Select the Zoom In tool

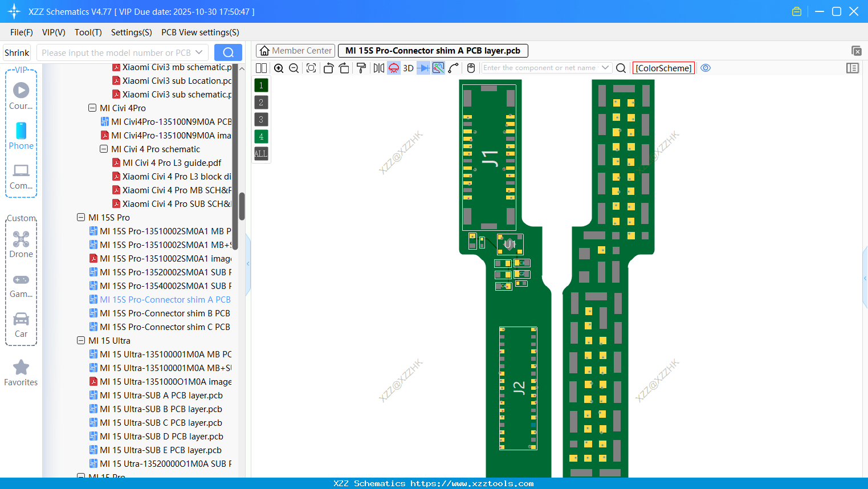279,68
